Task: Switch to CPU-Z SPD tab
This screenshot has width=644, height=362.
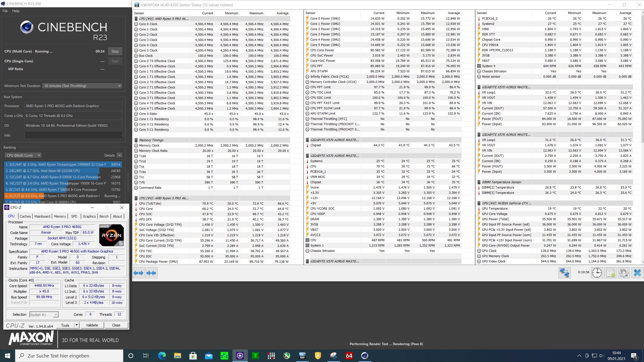Action: pyautogui.click(x=74, y=216)
